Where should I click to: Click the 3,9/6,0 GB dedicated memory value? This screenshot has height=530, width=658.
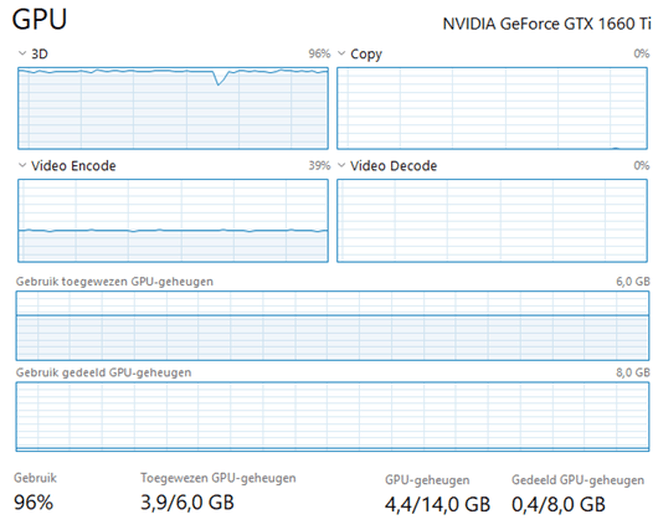click(187, 503)
